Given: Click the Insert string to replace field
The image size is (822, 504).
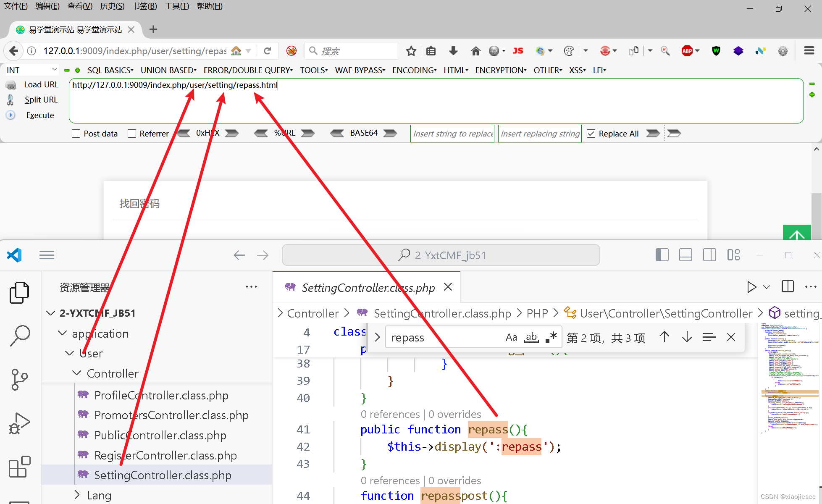Looking at the screenshot, I should click(452, 134).
